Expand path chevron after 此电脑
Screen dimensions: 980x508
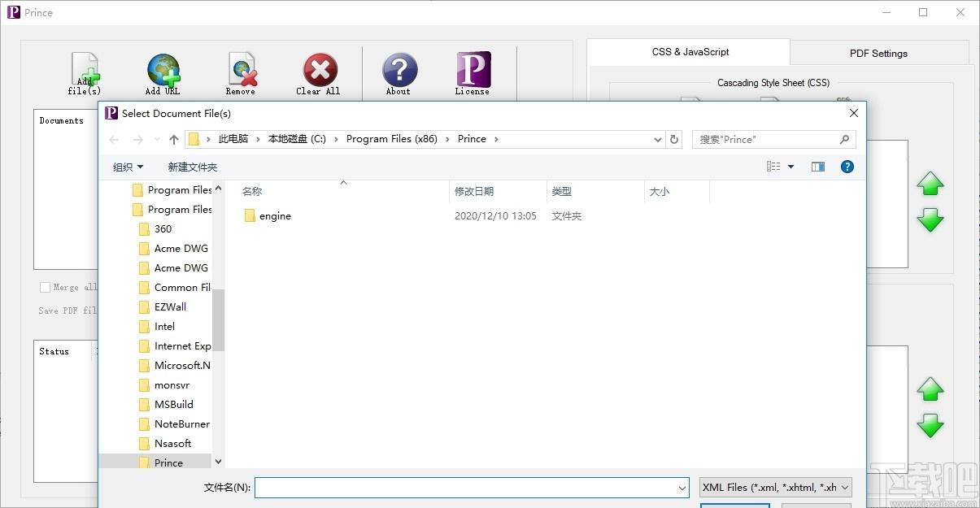(x=258, y=139)
